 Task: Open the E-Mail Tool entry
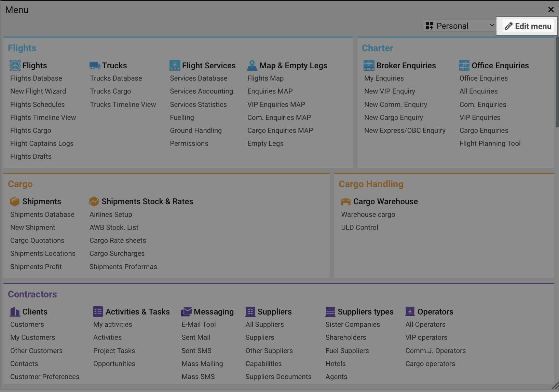[x=199, y=324]
